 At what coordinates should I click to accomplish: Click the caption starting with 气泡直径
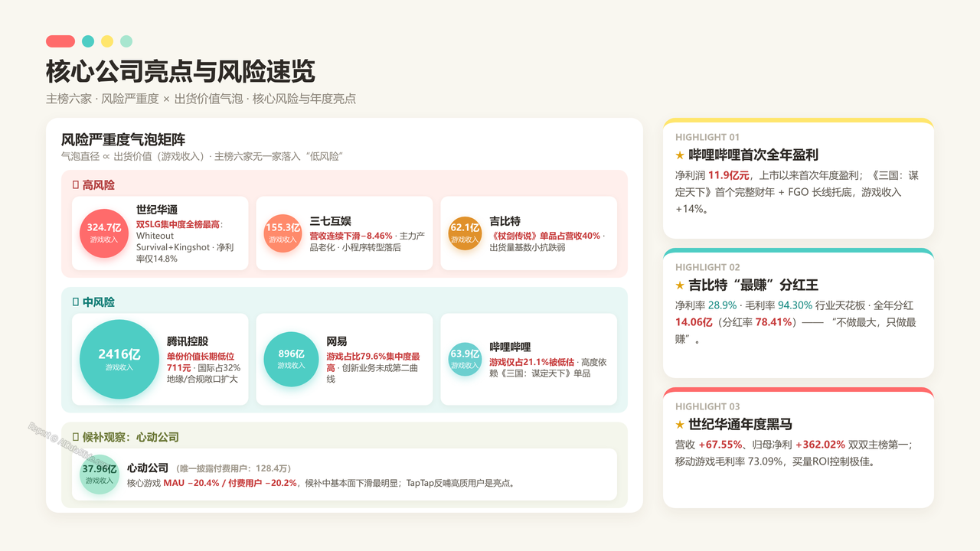202,156
